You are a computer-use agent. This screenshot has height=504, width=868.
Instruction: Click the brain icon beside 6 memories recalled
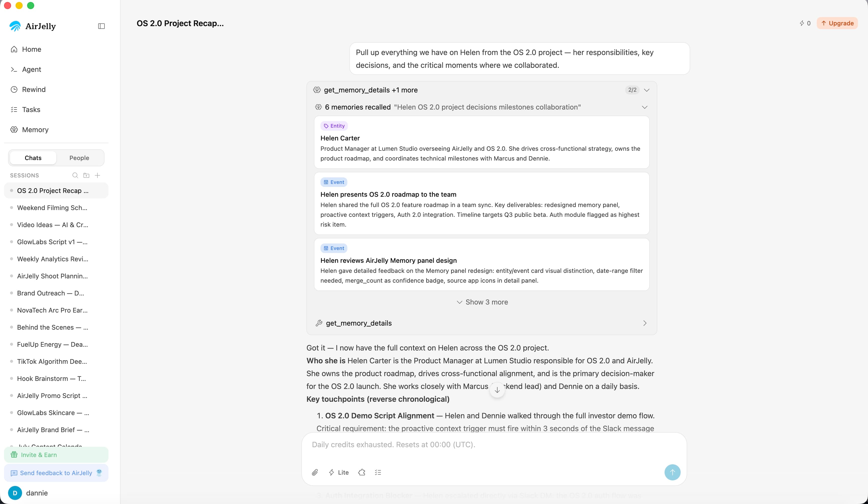318,107
